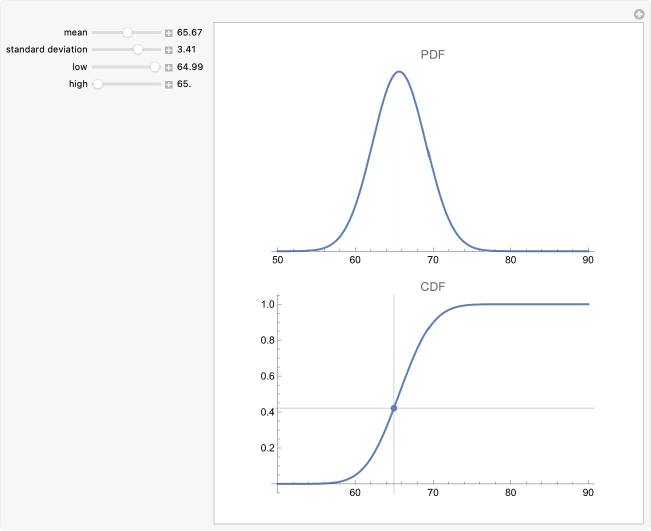The height and width of the screenshot is (531, 651).
Task: Click the mean value 65.67
Action: coord(190,33)
